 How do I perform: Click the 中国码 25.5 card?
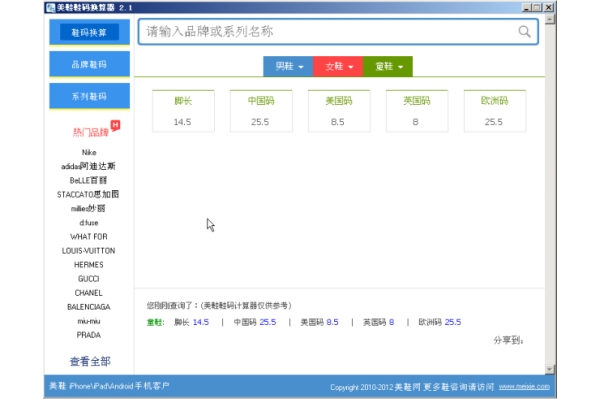tap(261, 111)
